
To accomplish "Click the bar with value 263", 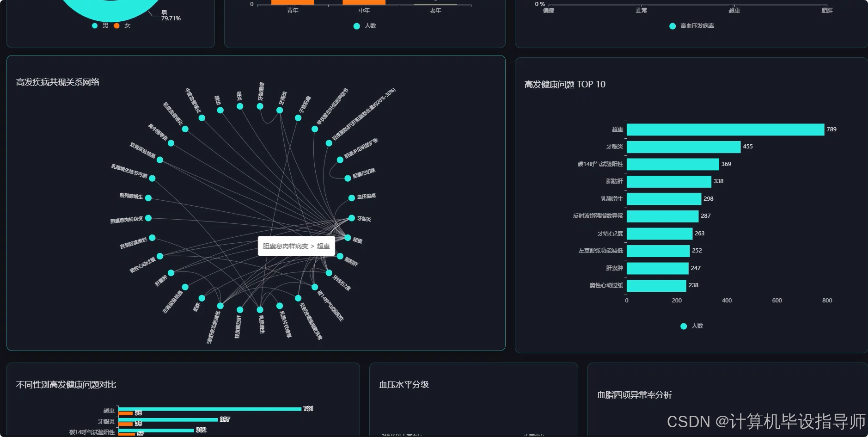I will click(x=660, y=234).
